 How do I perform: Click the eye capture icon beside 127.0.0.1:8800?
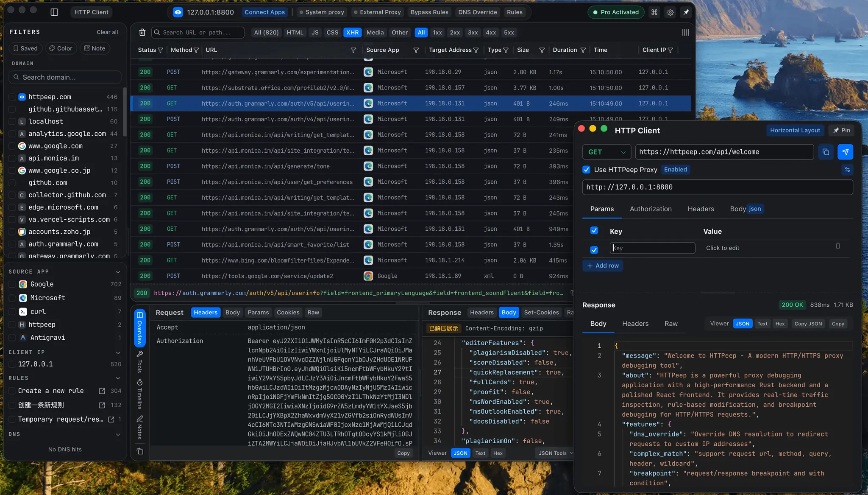178,12
